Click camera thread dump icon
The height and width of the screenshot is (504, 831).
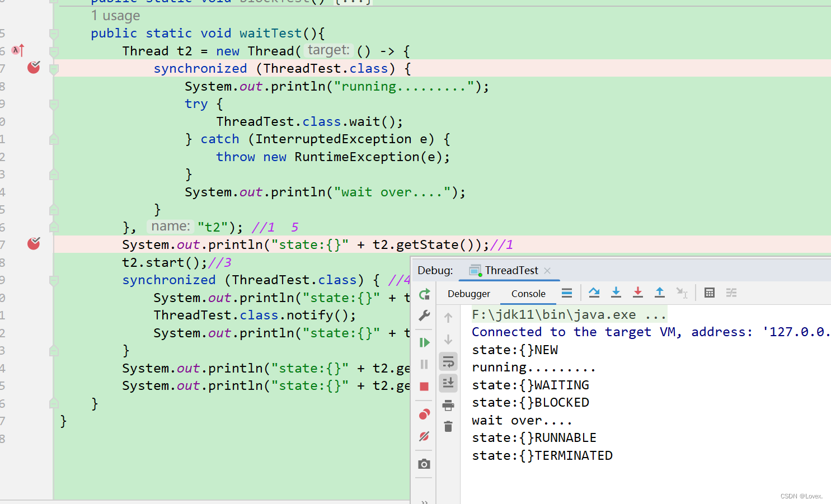[424, 464]
